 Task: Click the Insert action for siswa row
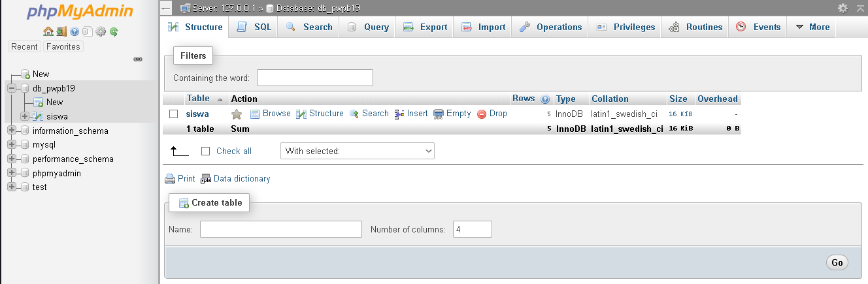[x=411, y=114]
